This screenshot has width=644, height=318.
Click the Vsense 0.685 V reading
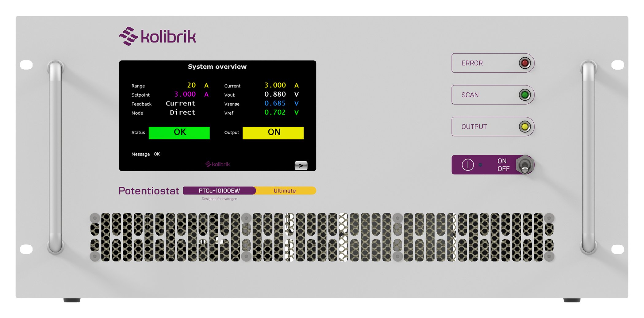click(x=275, y=104)
